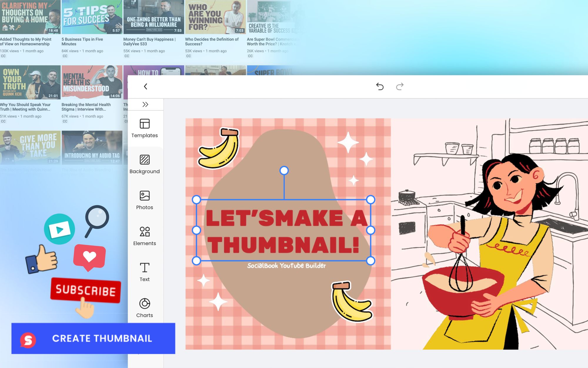
Task: Open the Templates panel
Action: pos(145,128)
